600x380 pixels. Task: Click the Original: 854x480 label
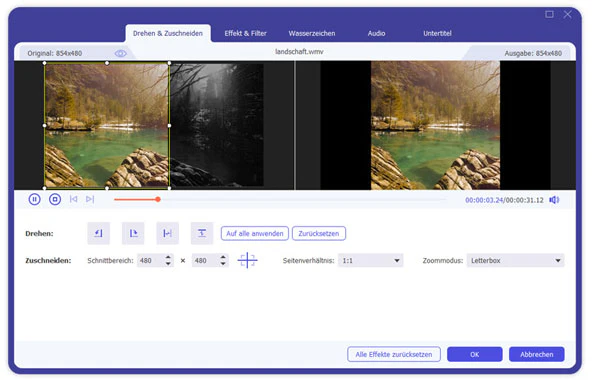click(55, 53)
